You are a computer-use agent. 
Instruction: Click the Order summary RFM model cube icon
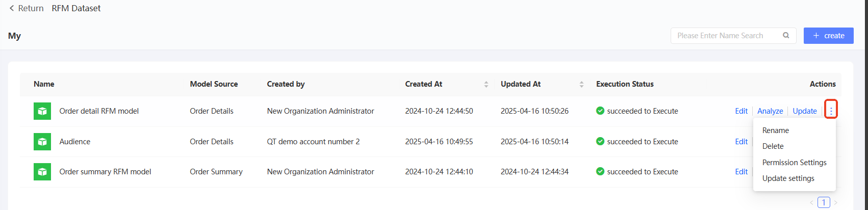(x=42, y=172)
